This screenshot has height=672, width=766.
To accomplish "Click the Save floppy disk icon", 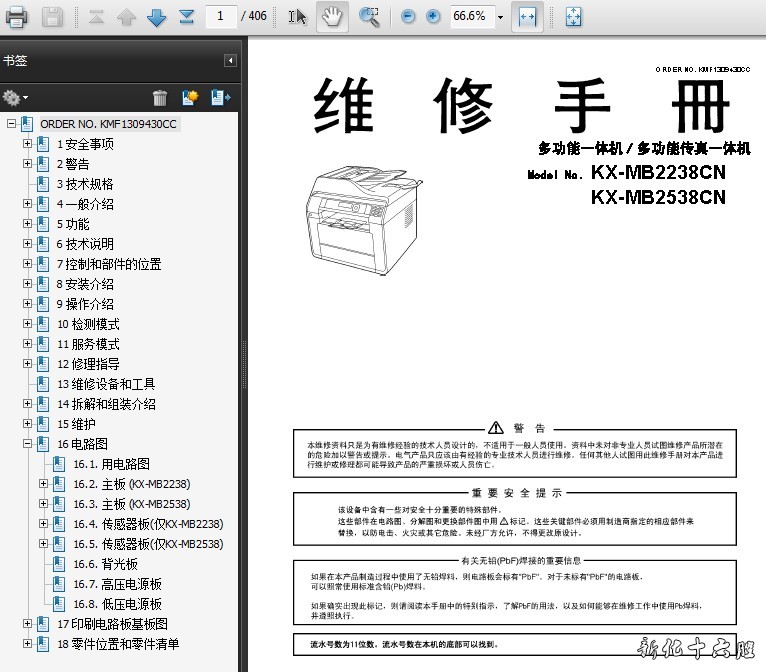I will 52,17.
